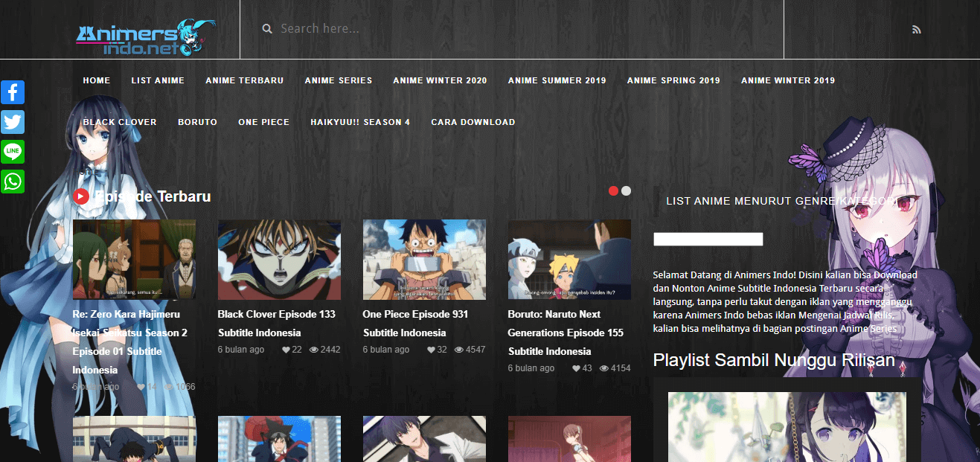980x462 pixels.
Task: Open the RSS feed icon
Action: pos(916,30)
